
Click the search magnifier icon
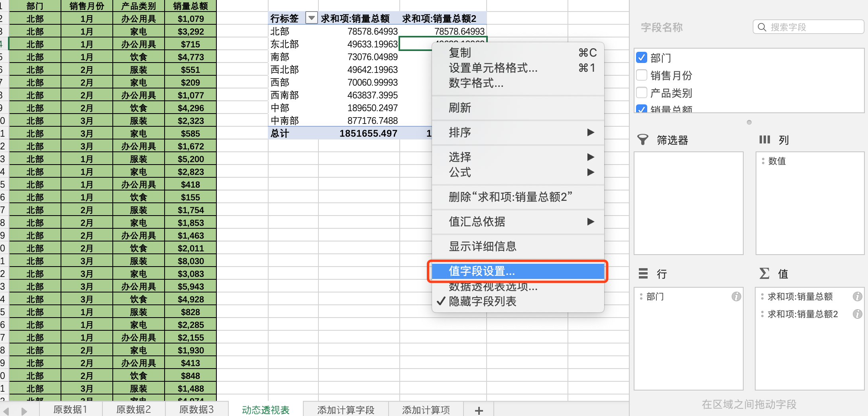click(762, 27)
